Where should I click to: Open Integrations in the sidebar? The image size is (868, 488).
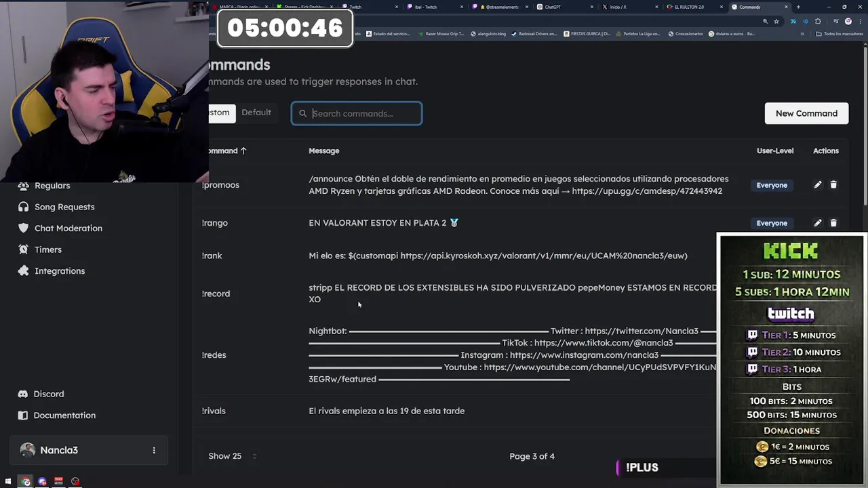tap(52, 271)
